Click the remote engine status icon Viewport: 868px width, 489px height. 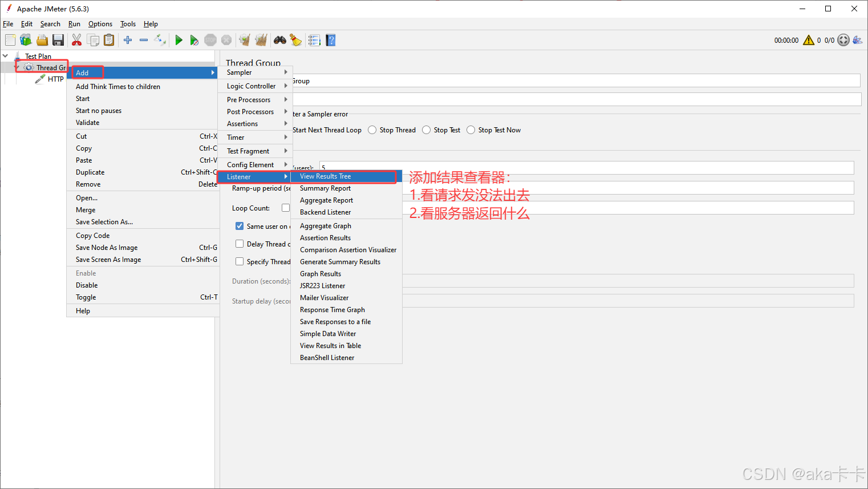point(843,40)
